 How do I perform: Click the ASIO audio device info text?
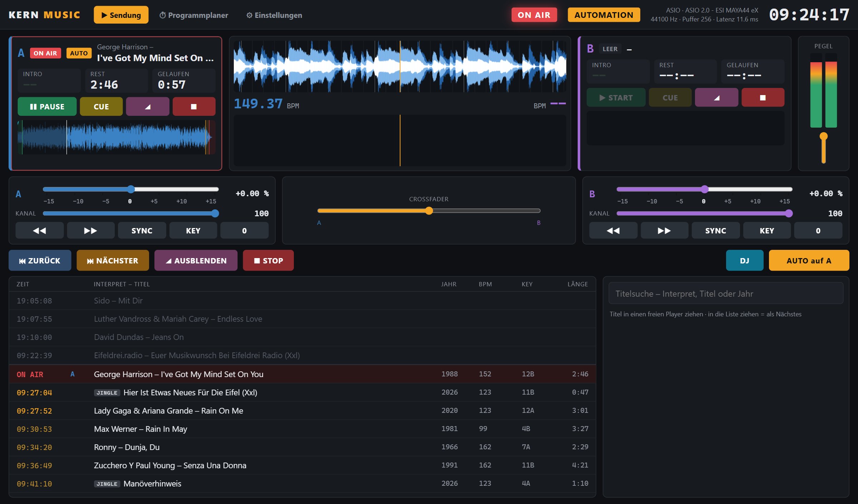pos(704,15)
